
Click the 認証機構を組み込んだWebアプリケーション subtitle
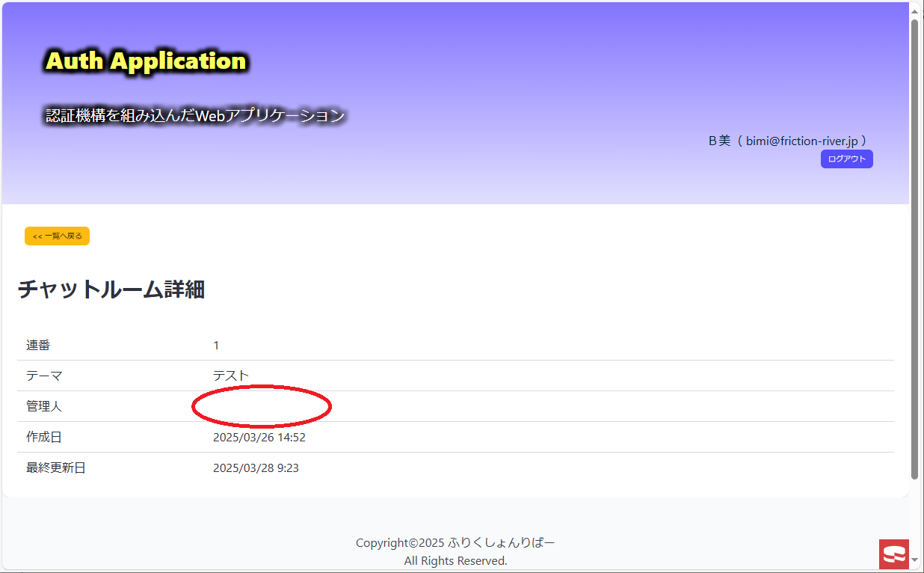point(195,116)
